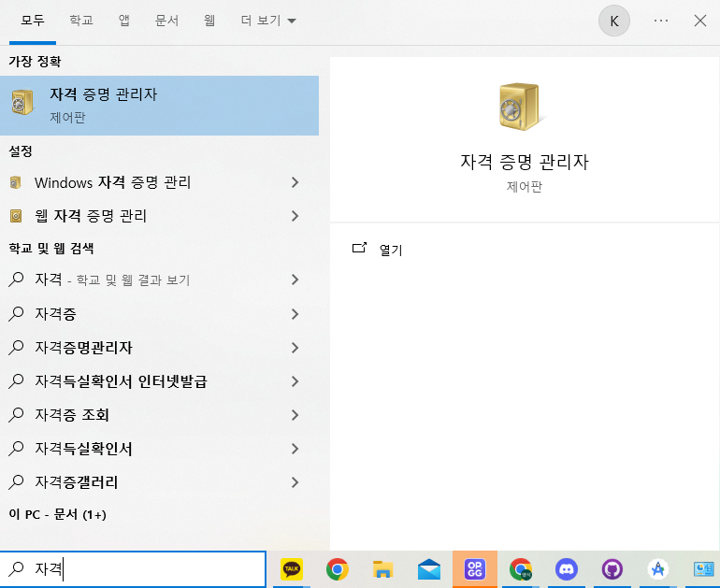This screenshot has height=588, width=720.
Task: Open File Explorer on the taskbar
Action: pos(383,569)
